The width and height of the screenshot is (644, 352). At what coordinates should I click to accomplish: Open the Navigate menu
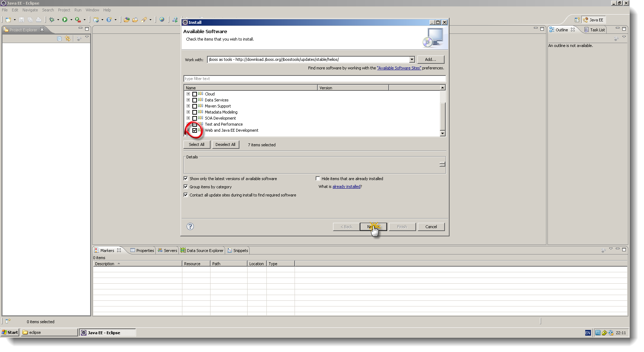[30, 10]
